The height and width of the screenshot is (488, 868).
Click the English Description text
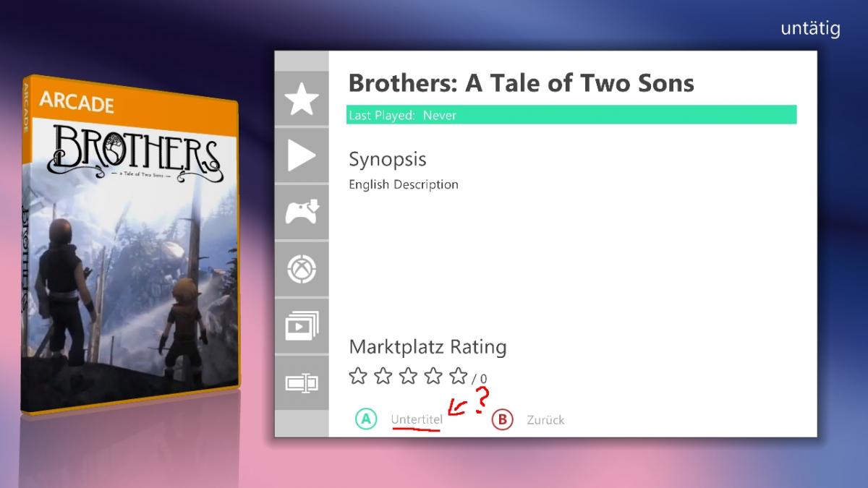(x=404, y=184)
